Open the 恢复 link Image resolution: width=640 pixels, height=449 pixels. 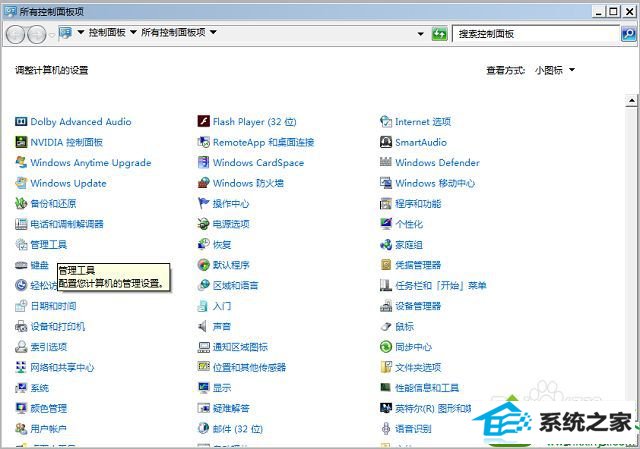point(222,245)
